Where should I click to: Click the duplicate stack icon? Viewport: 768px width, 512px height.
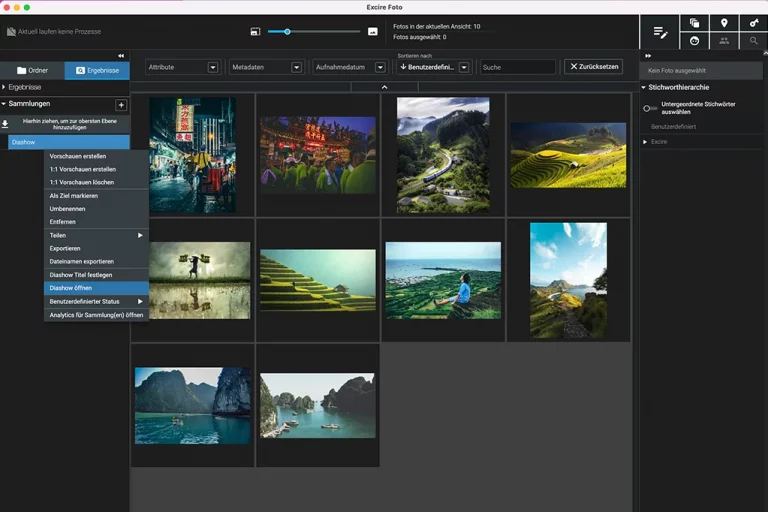(694, 23)
